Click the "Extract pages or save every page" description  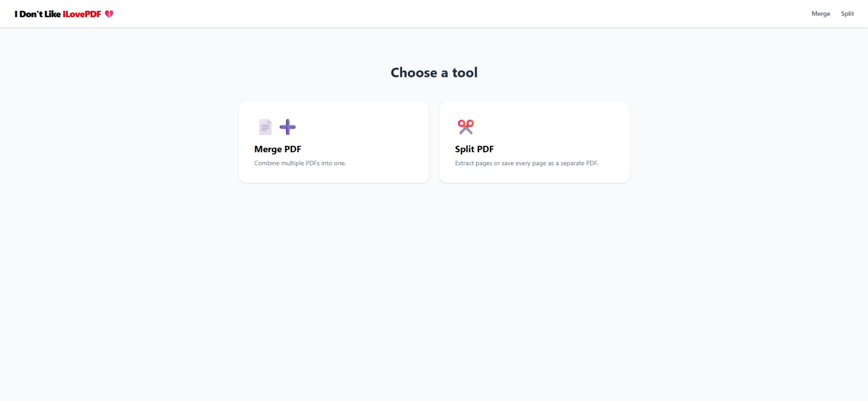point(526,163)
